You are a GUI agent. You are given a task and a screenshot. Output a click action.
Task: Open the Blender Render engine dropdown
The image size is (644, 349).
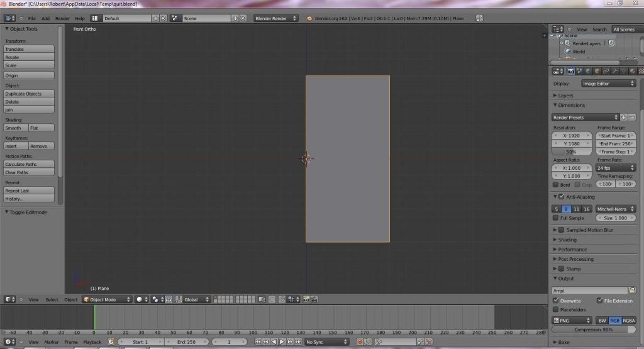[275, 18]
